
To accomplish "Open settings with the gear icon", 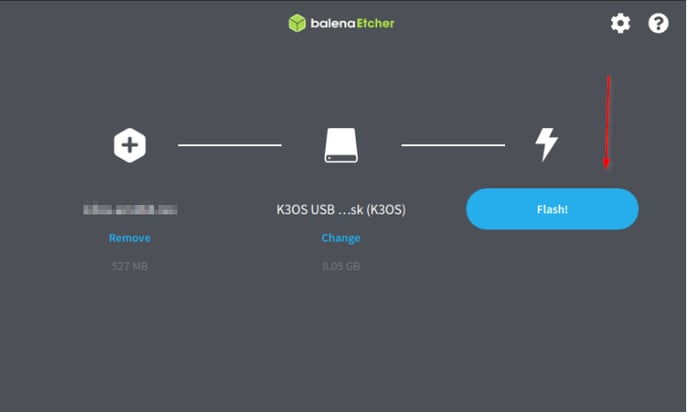I will point(620,23).
